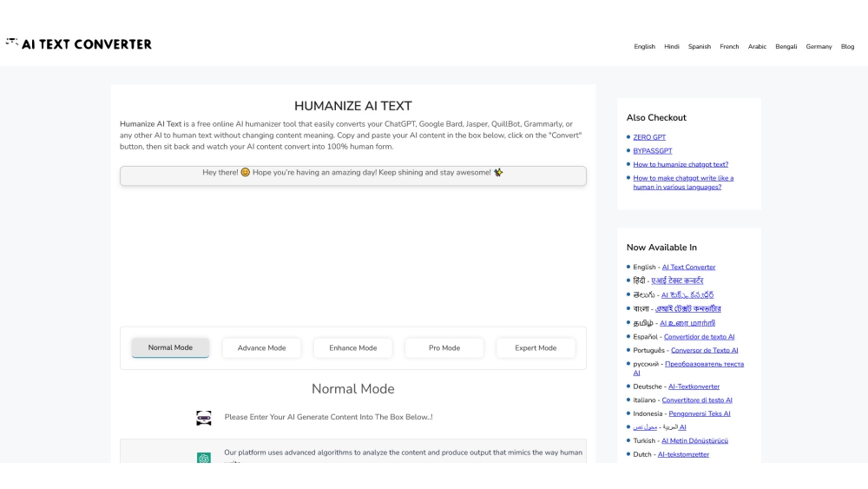Click the Convertidor de texto AI link
The height and width of the screenshot is (489, 868).
[x=699, y=337]
